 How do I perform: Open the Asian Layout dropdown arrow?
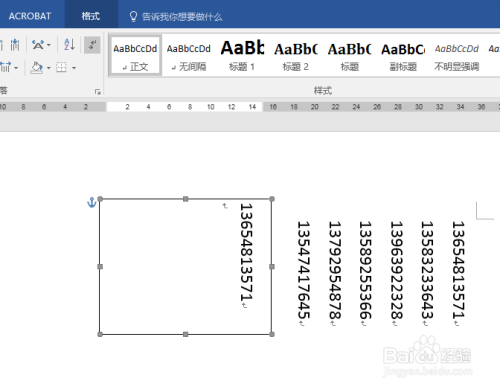pyautogui.click(x=49, y=45)
